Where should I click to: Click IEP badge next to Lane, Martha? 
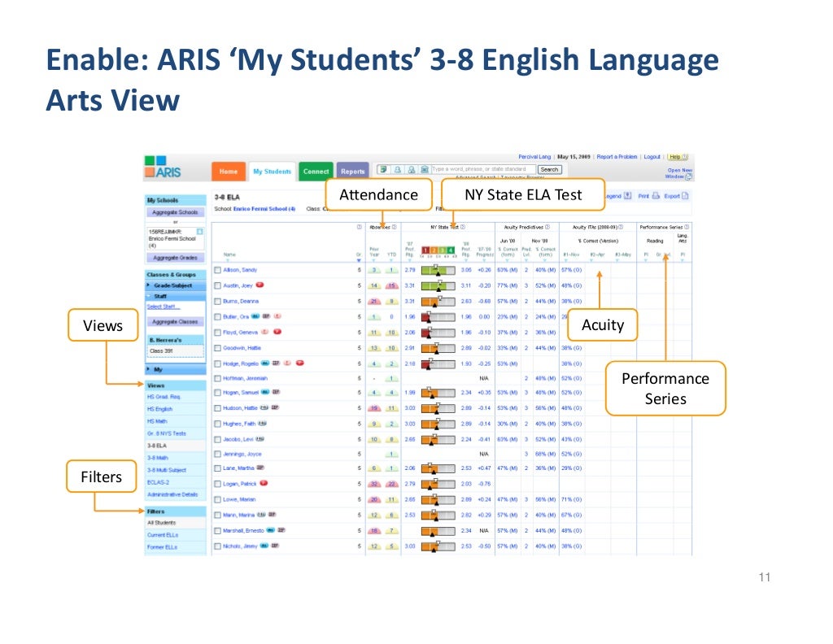pos(260,468)
